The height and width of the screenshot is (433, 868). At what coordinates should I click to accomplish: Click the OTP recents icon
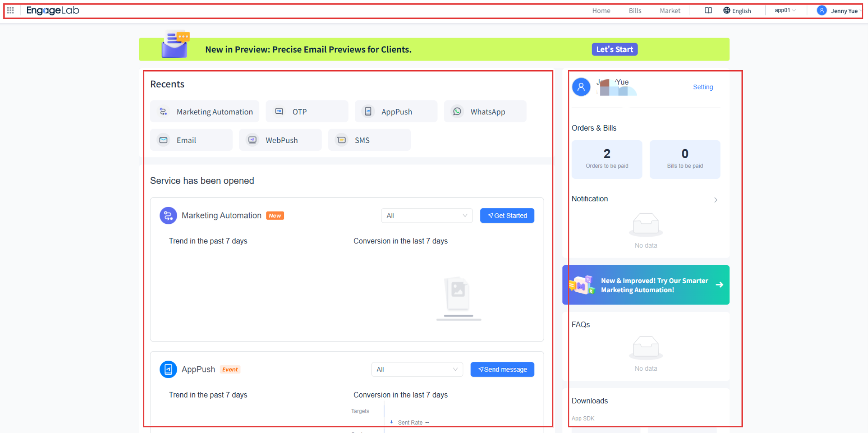[x=279, y=111]
